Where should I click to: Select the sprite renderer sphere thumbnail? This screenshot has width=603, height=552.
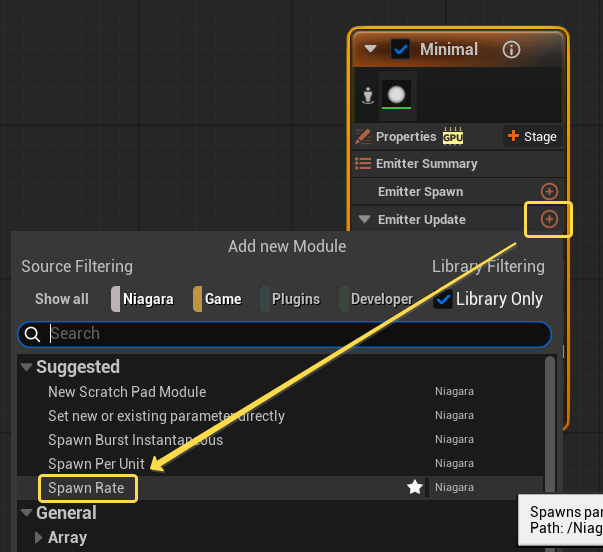click(x=396, y=95)
